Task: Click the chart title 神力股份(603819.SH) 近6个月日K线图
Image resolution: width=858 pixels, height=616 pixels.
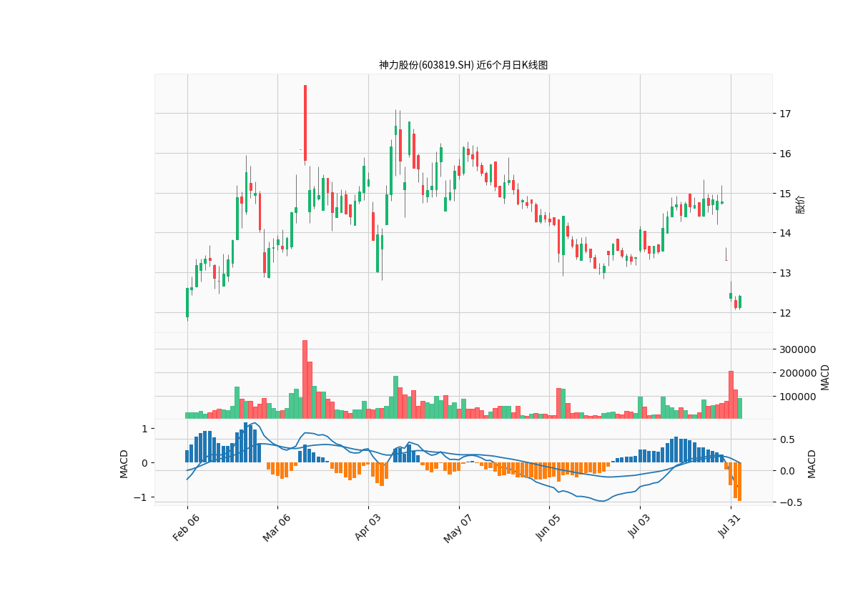Action: tap(463, 65)
